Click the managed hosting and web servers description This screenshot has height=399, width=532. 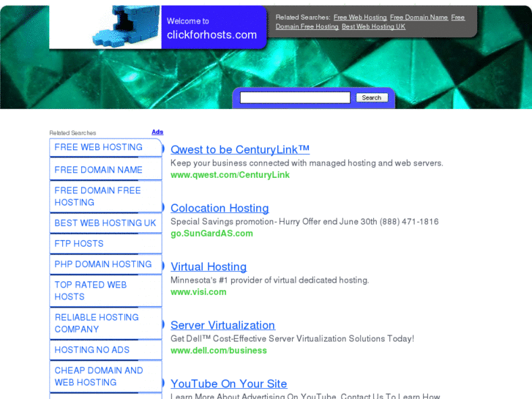pyautogui.click(x=307, y=163)
